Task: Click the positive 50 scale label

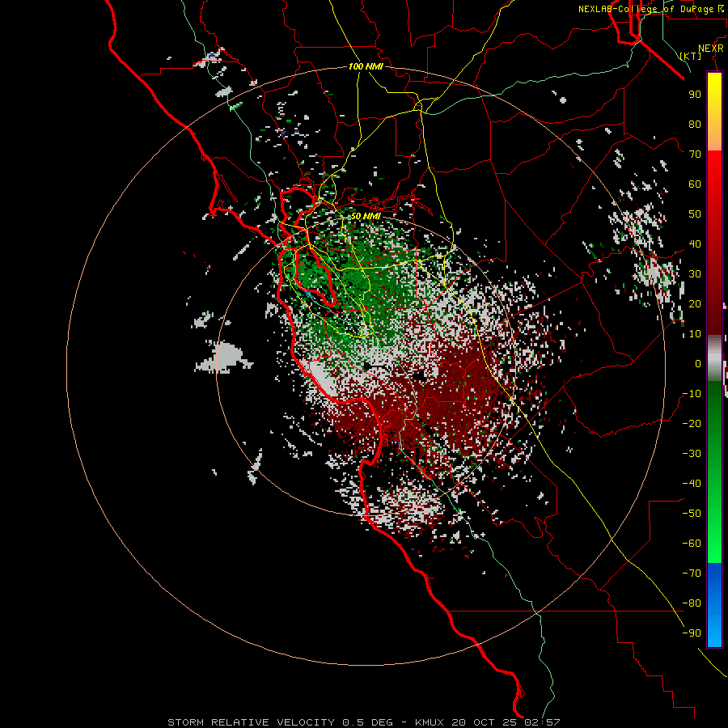Action: [x=695, y=214]
